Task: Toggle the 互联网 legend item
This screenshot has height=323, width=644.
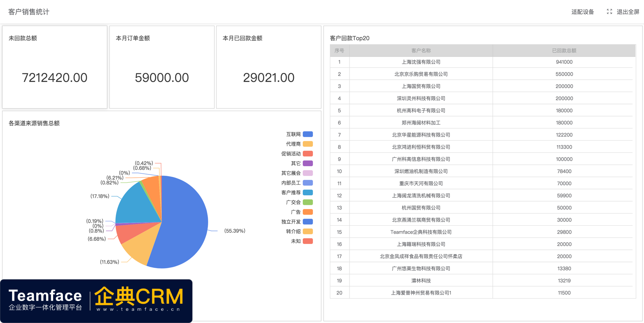Action: coord(307,134)
